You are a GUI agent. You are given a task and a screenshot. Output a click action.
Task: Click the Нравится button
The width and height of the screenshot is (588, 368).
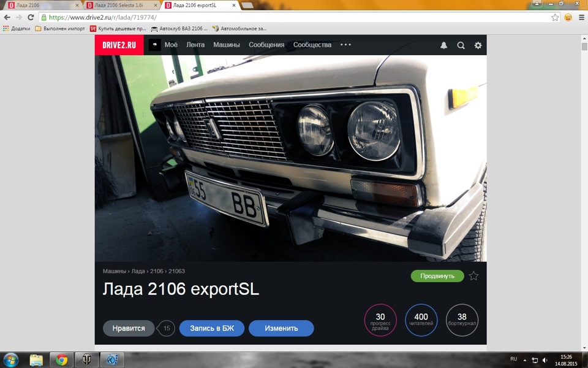(x=129, y=328)
